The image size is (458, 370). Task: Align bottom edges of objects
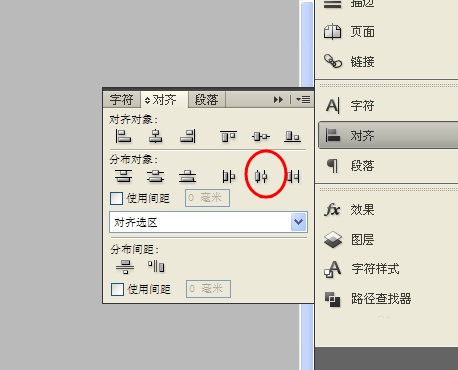[x=293, y=136]
